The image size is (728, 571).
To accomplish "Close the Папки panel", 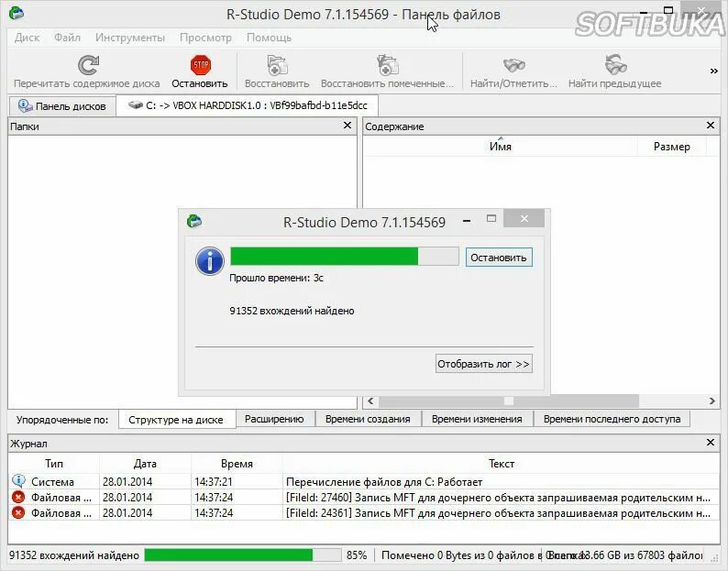I will [347, 126].
